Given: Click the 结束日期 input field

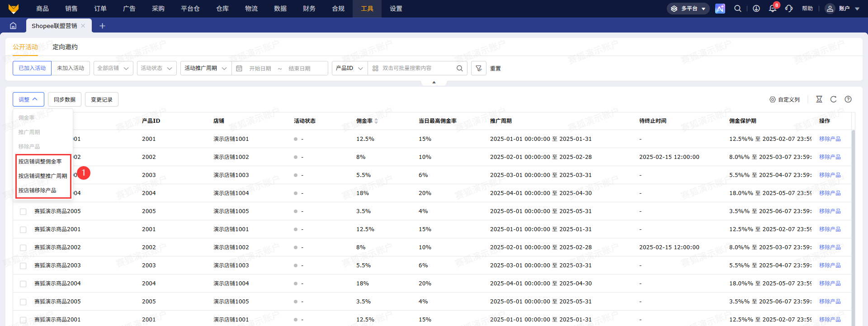Looking at the screenshot, I should (300, 69).
